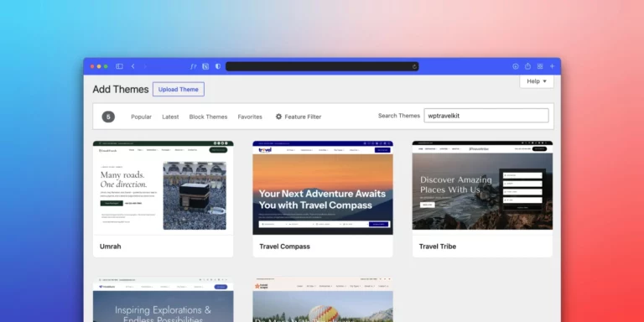Open the Umrah theme thumbnail
The height and width of the screenshot is (322, 644).
(163, 188)
